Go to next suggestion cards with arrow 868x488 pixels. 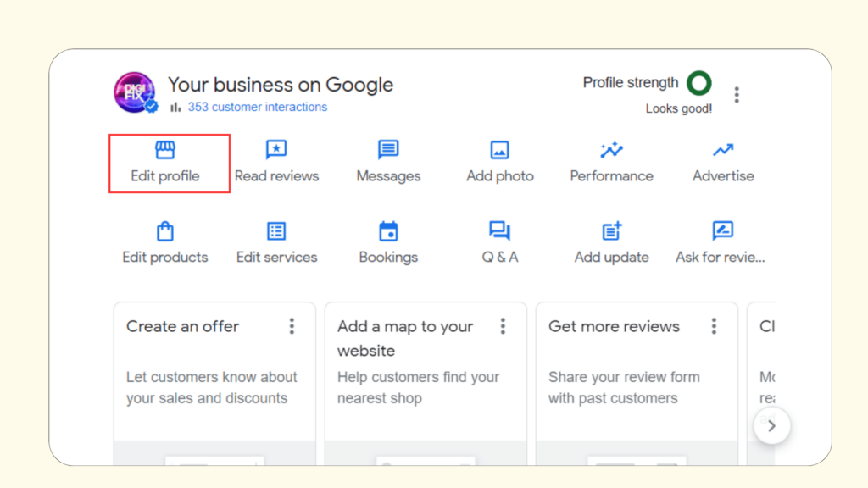coord(771,425)
